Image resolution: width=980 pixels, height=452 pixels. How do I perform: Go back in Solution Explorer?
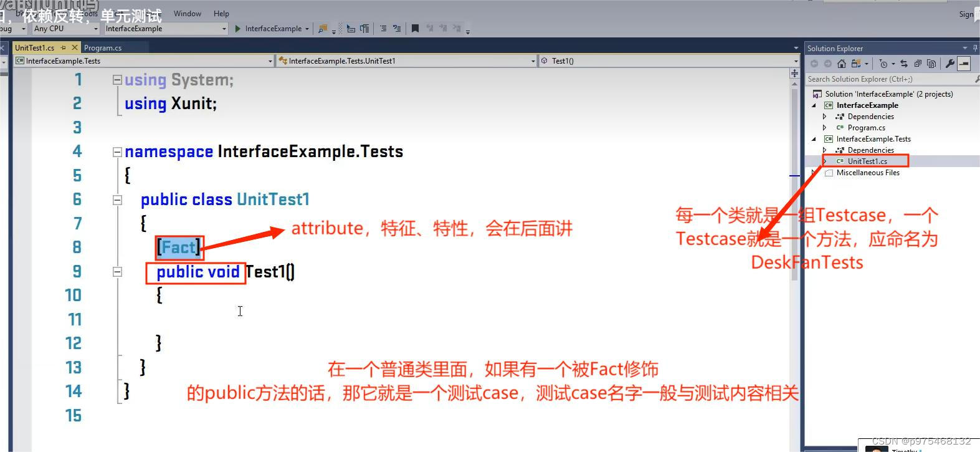(814, 64)
